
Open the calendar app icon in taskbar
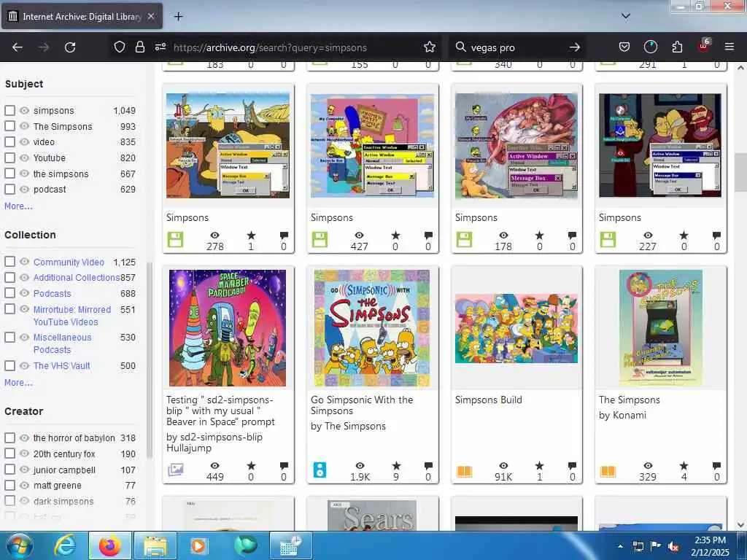(x=290, y=546)
